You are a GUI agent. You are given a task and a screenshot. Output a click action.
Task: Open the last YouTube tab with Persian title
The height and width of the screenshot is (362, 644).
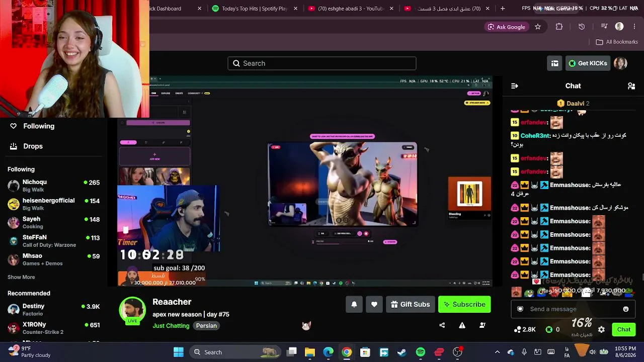point(447,9)
